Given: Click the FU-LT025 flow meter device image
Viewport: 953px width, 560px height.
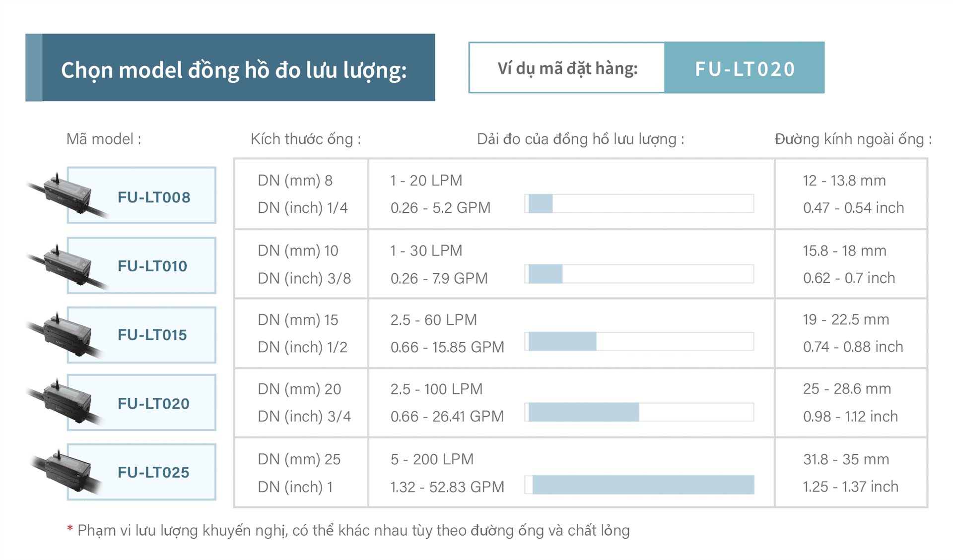Looking at the screenshot, I should (x=64, y=471).
